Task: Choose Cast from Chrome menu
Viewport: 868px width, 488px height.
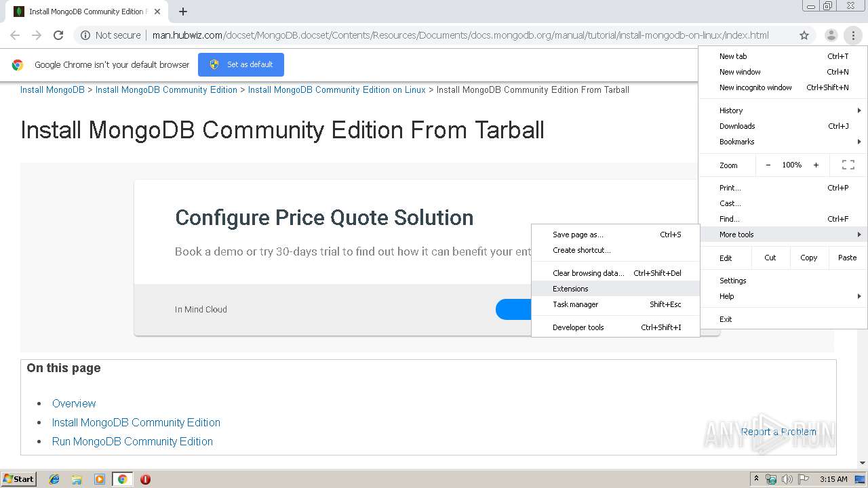Action: pyautogui.click(x=783, y=203)
